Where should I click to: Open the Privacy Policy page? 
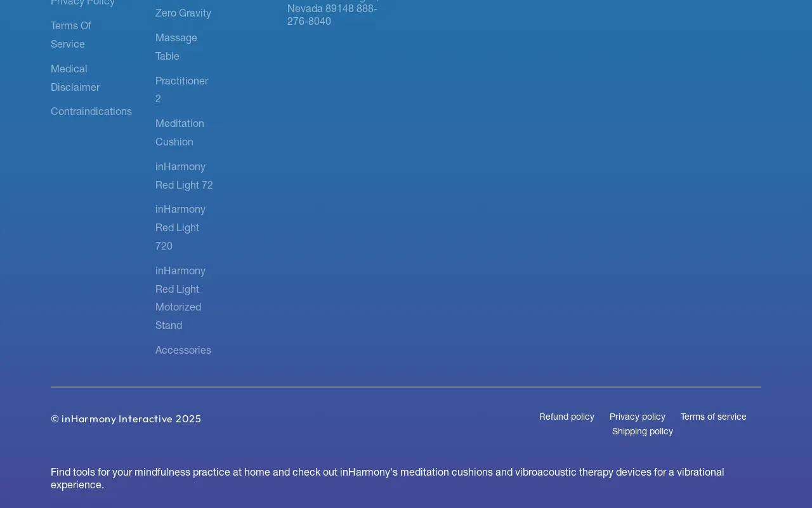pos(82,4)
